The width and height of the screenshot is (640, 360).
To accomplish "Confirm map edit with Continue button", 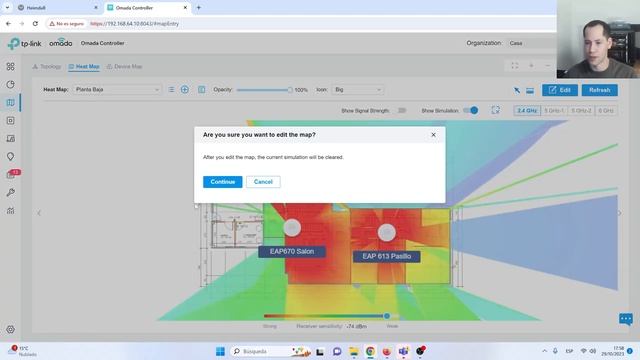I will (x=222, y=182).
